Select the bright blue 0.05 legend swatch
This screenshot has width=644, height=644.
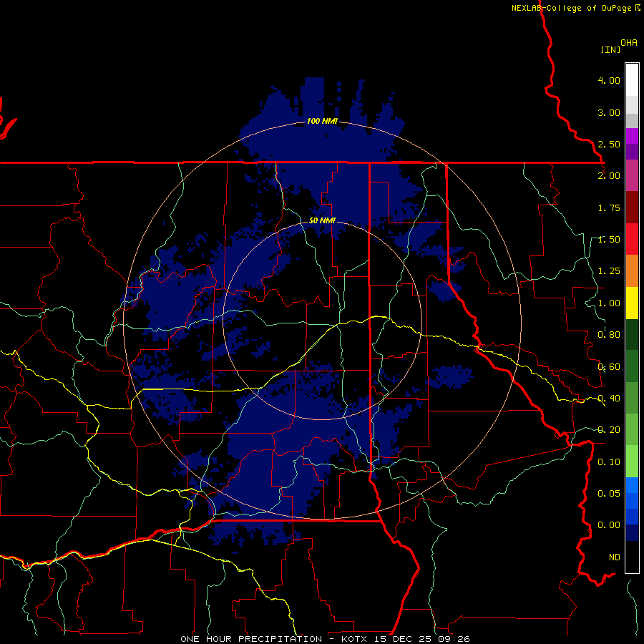[x=632, y=485]
